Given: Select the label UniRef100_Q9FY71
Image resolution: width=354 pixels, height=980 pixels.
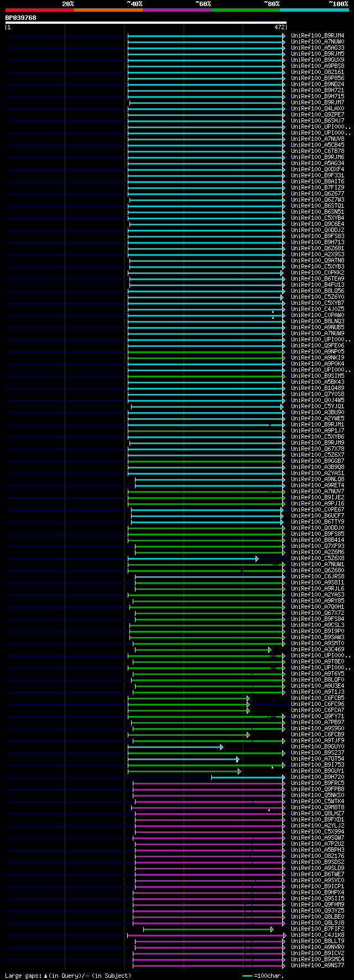Looking at the screenshot, I should pyautogui.click(x=317, y=716).
